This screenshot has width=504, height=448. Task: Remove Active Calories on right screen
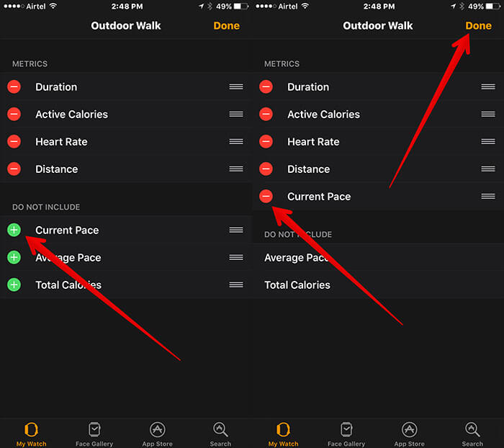(266, 115)
